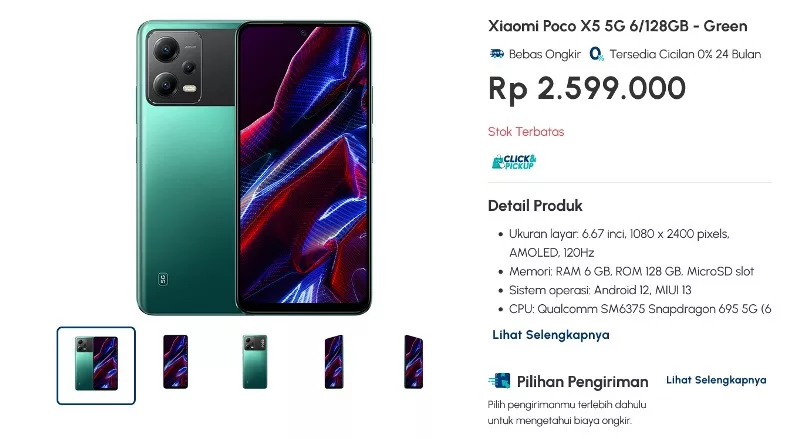800x439 pixels.
Task: Click the Detail Produk heading
Action: 535,206
